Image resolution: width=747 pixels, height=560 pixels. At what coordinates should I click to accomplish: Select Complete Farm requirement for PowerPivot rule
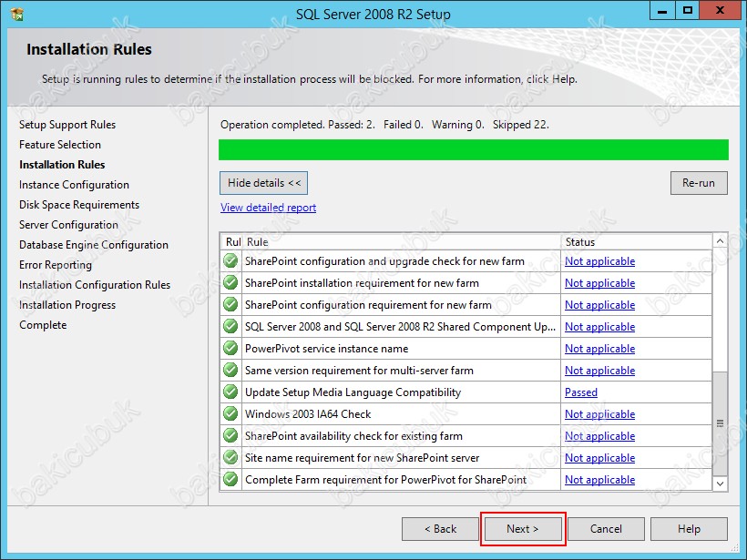[386, 480]
